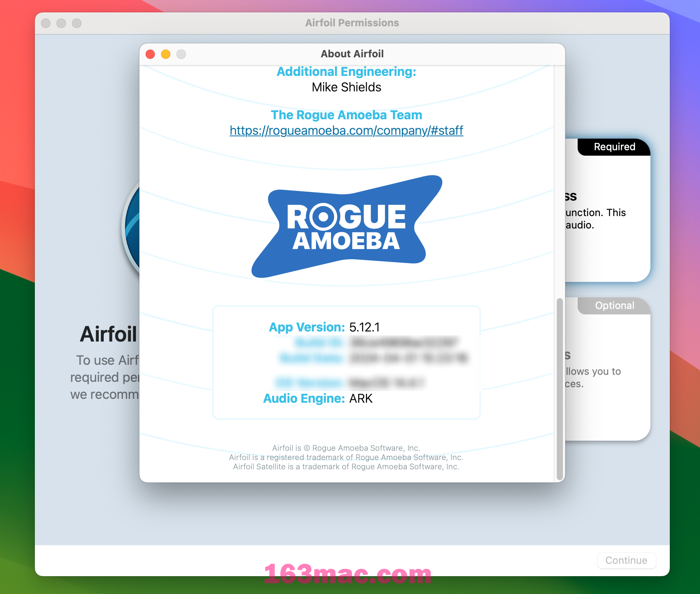Minimize the About Airfoil window
The height and width of the screenshot is (594, 700).
[166, 54]
